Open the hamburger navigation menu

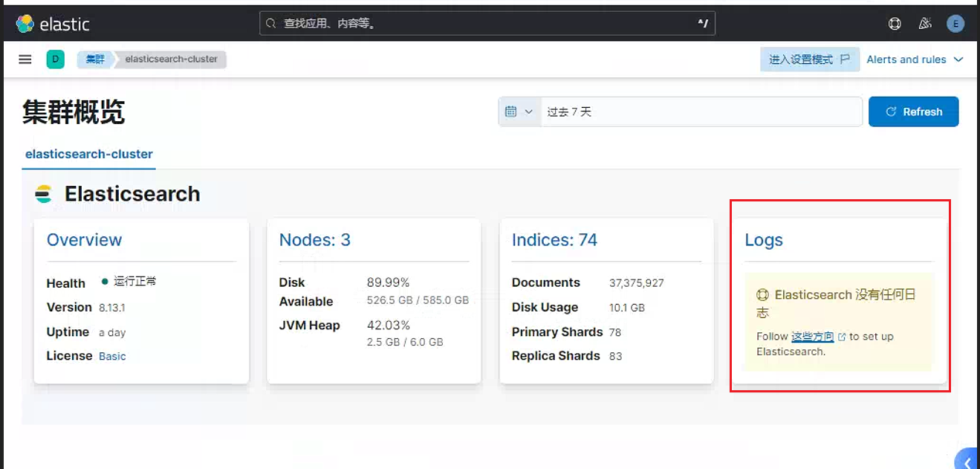[x=25, y=59]
